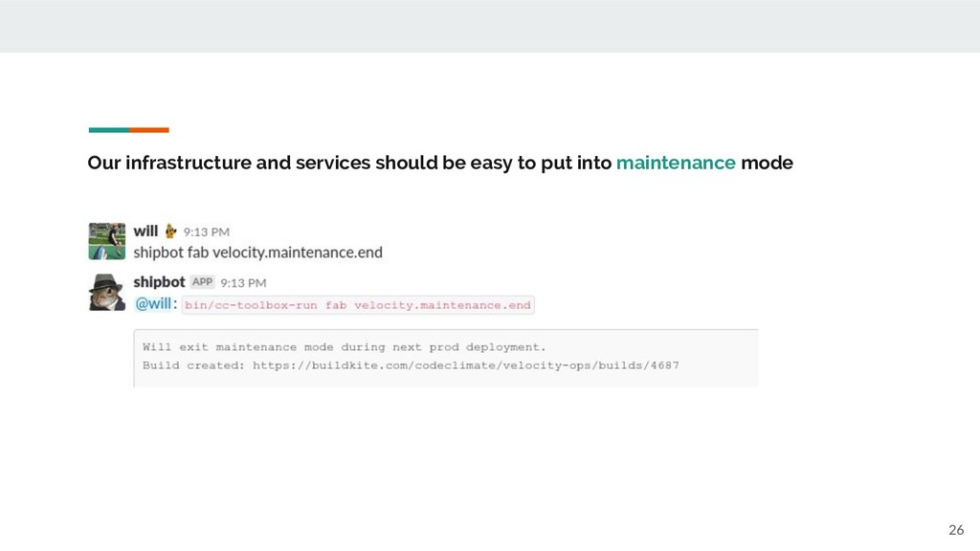Viewport: 980px width, 551px height.
Task: Click 'Will exit maintenance mode' output line
Action: (345, 347)
